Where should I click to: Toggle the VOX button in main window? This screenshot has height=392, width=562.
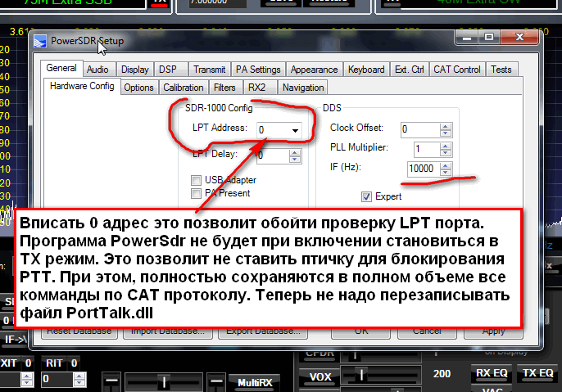pyautogui.click(x=320, y=376)
